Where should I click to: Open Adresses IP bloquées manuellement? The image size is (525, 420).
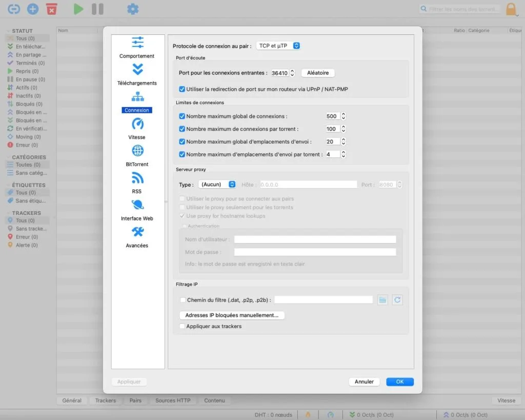click(x=232, y=315)
